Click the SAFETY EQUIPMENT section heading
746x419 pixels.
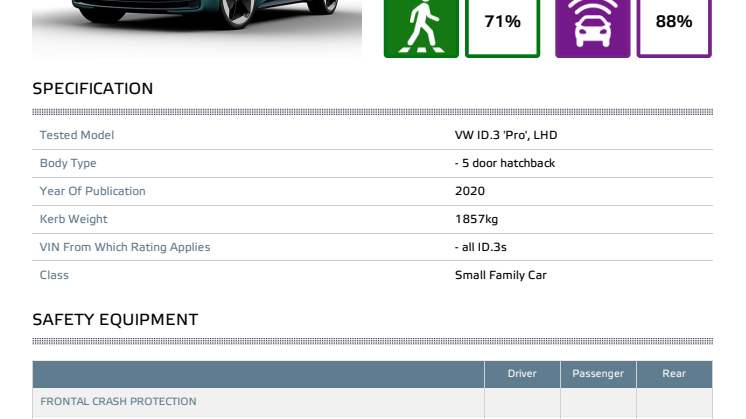(x=115, y=320)
